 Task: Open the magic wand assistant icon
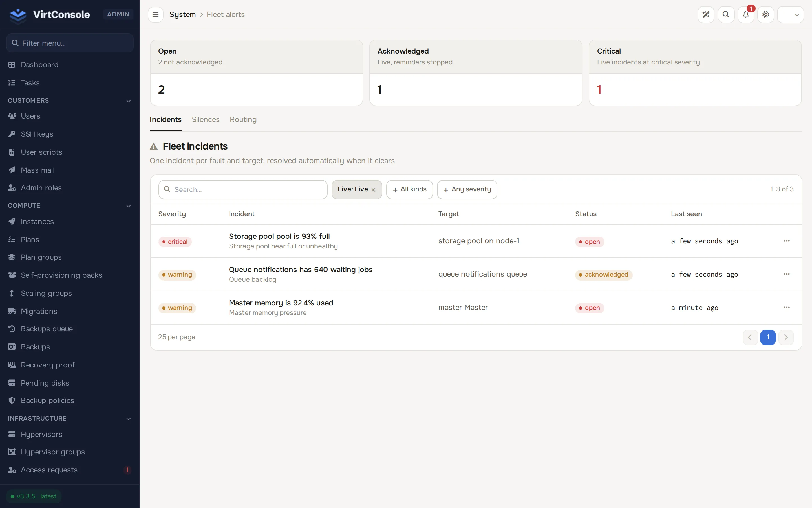[706, 14]
